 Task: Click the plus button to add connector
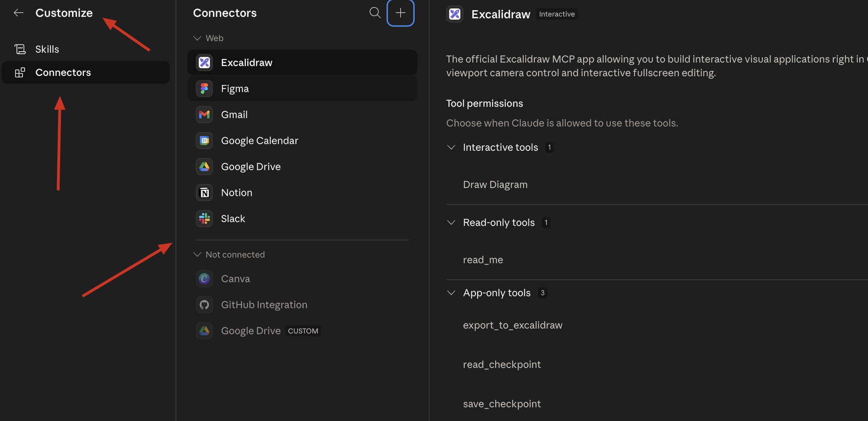click(401, 13)
